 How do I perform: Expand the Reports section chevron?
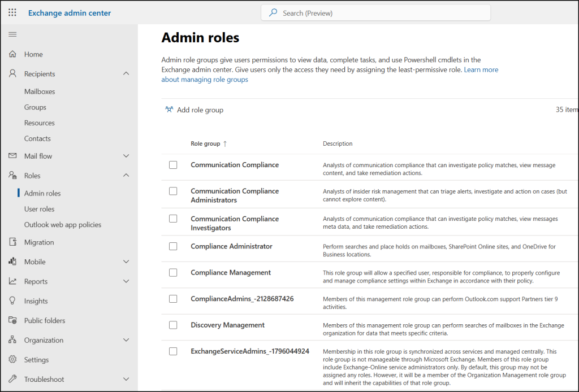tap(126, 281)
